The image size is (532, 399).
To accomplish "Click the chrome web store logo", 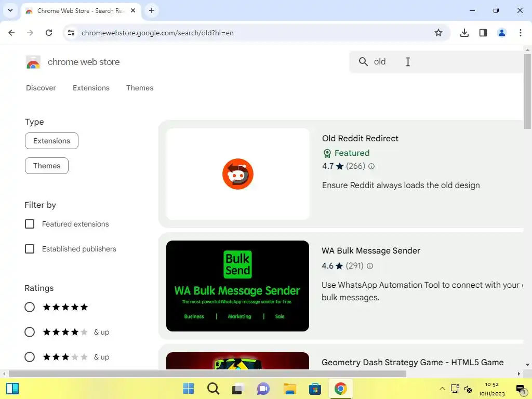I will point(33,62).
